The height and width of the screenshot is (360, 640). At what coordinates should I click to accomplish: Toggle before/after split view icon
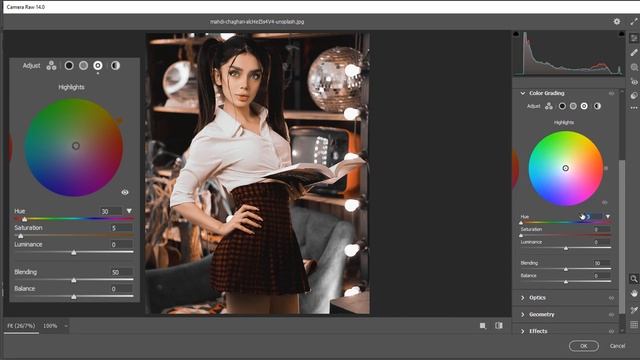pyautogui.click(x=498, y=325)
